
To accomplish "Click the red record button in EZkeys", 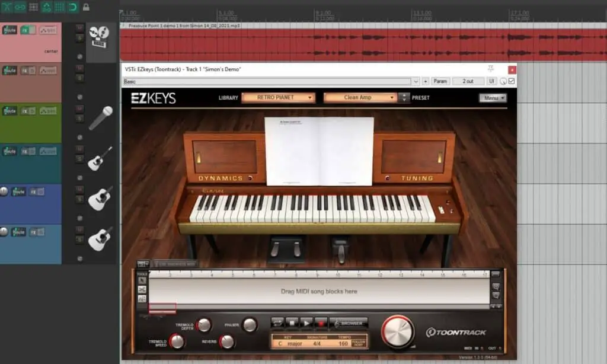I will click(x=321, y=323).
